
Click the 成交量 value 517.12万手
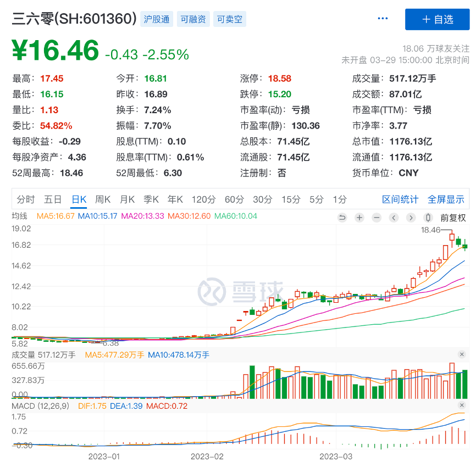tap(413, 79)
